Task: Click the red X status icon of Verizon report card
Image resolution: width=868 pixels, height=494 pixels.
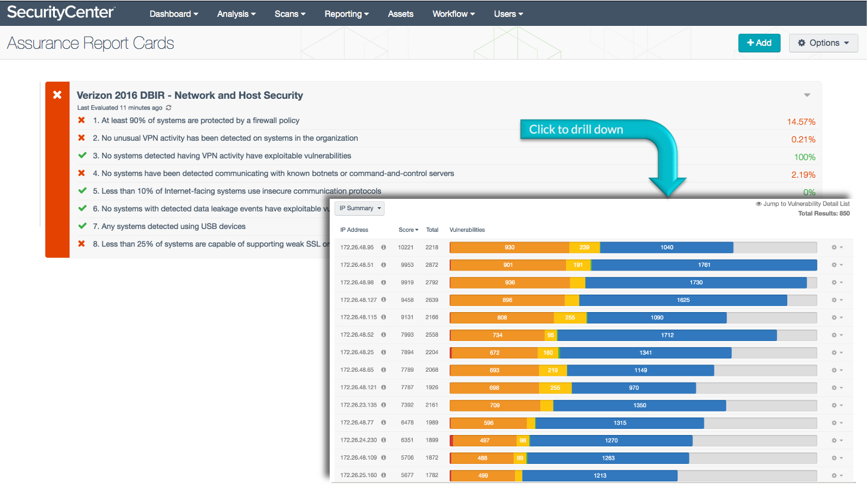Action: point(57,95)
